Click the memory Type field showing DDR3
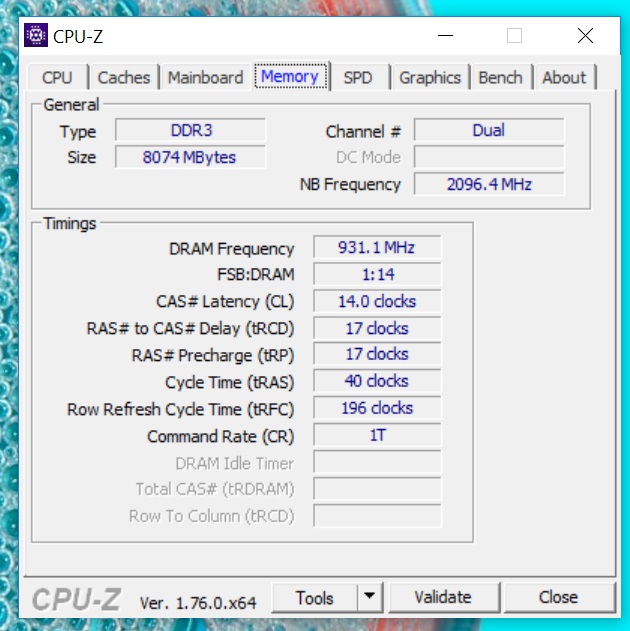Screen dimensions: 630x631 click(191, 130)
